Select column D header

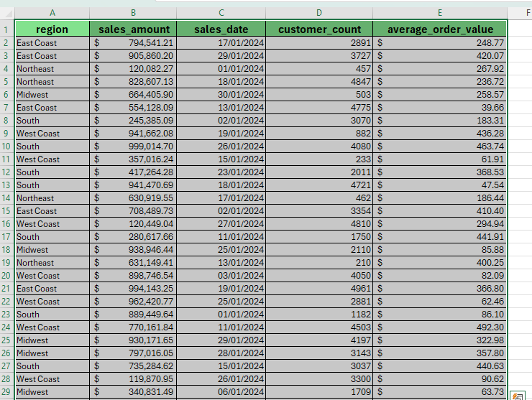319,12
